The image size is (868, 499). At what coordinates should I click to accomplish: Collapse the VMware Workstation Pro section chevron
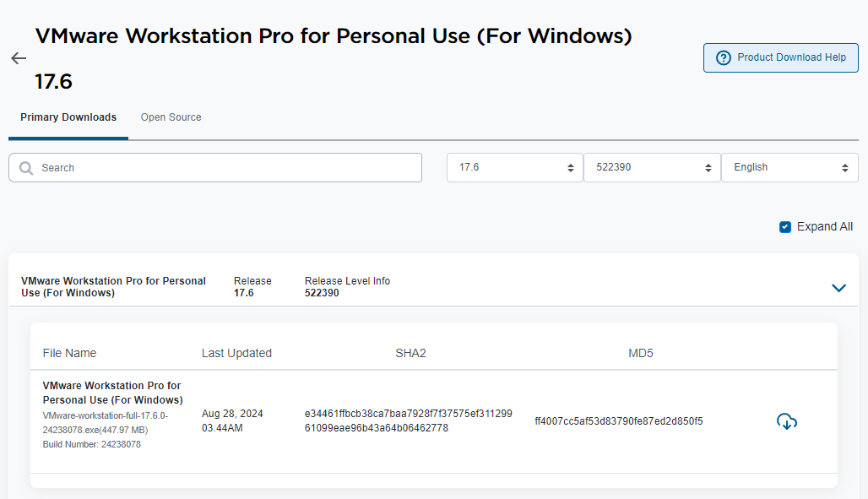[838, 287]
